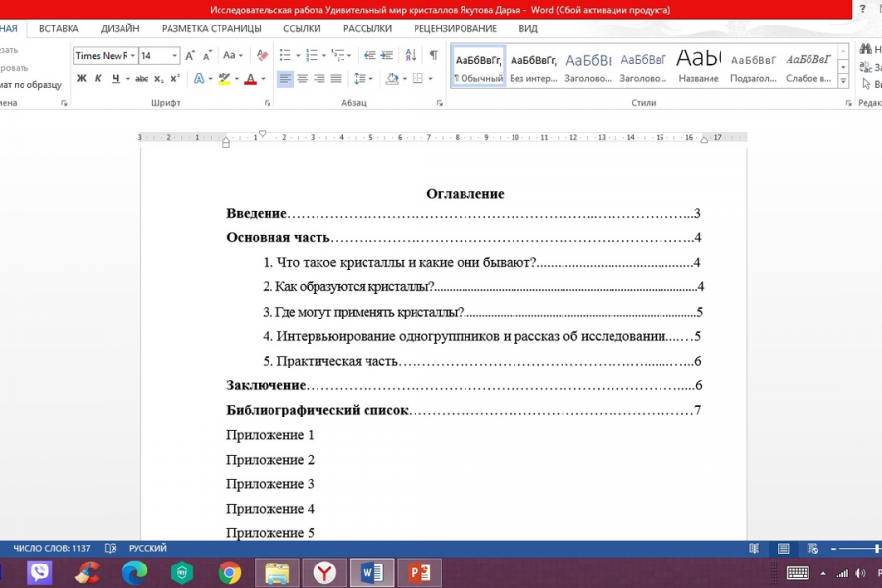Sort text alphabetically icon

[411, 55]
